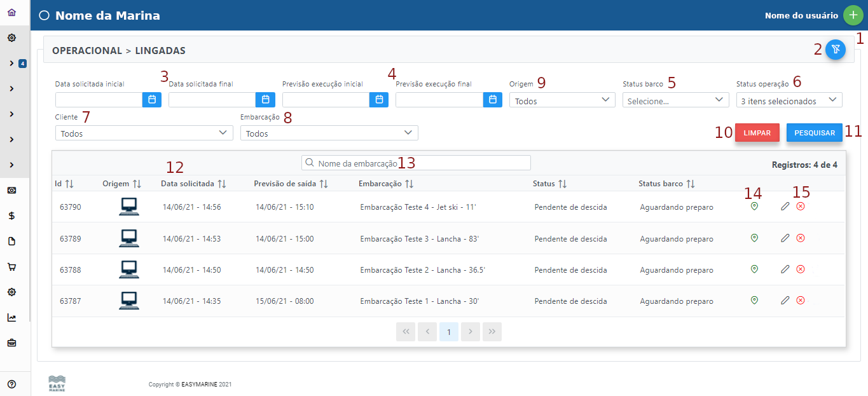Go to home via sidebar house icon
This screenshot has width=868, height=396.
11,13
